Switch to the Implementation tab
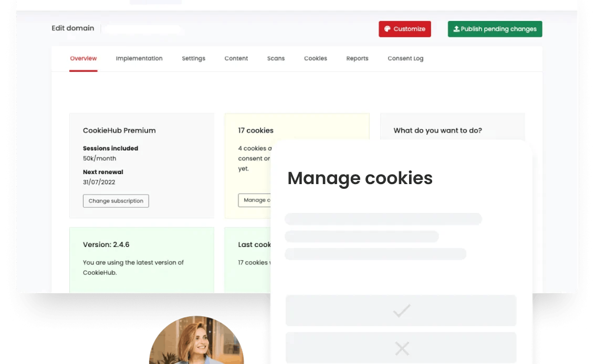Screen dimensions: 596x364 coord(139,58)
